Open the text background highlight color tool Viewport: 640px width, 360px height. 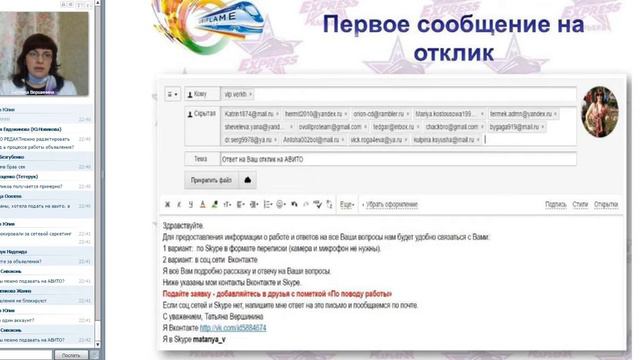point(215,204)
